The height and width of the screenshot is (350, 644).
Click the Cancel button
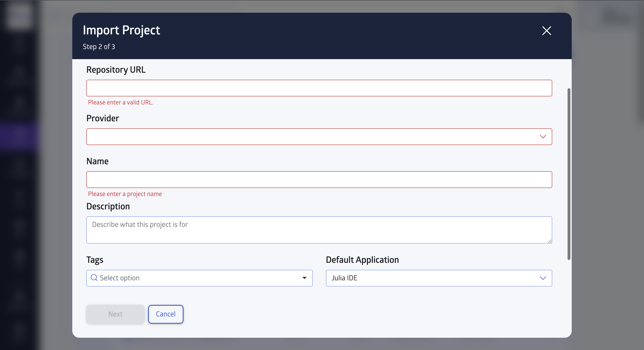coord(166,314)
